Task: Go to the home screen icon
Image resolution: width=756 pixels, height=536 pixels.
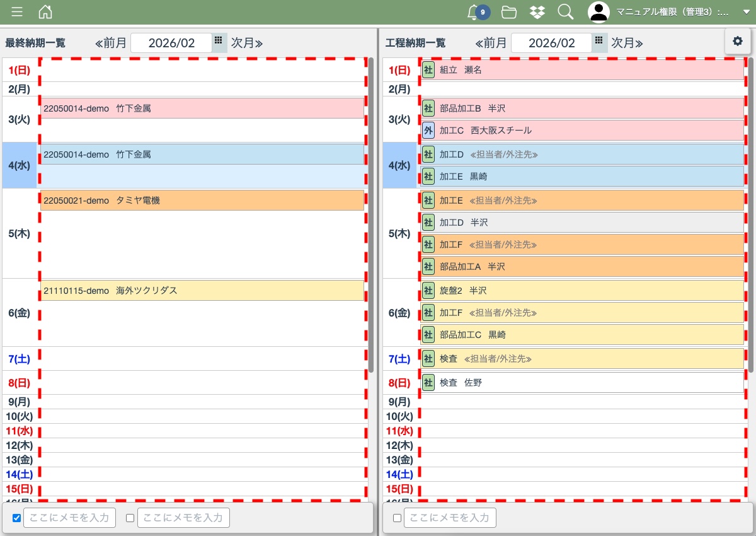Action: click(x=45, y=12)
